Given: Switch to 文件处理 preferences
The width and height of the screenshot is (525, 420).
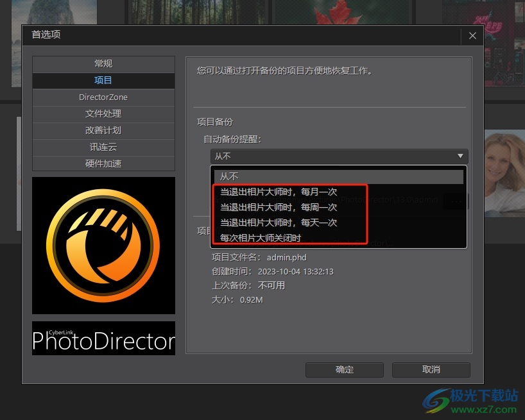Looking at the screenshot, I should 103,114.
